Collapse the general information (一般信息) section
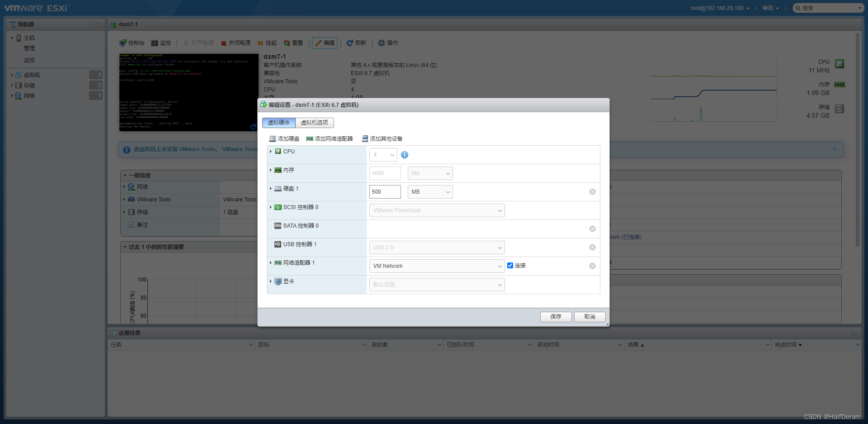This screenshot has width=868, height=424. click(125, 176)
